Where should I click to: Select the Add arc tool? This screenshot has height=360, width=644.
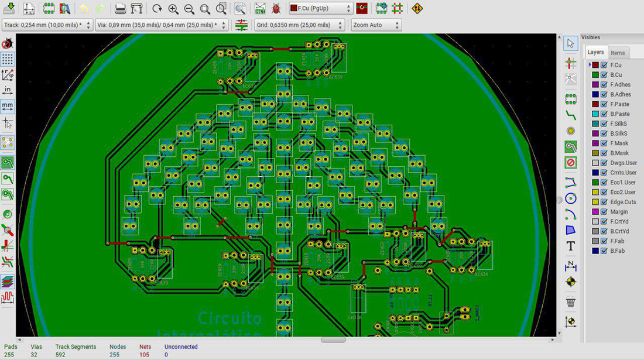pos(570,214)
